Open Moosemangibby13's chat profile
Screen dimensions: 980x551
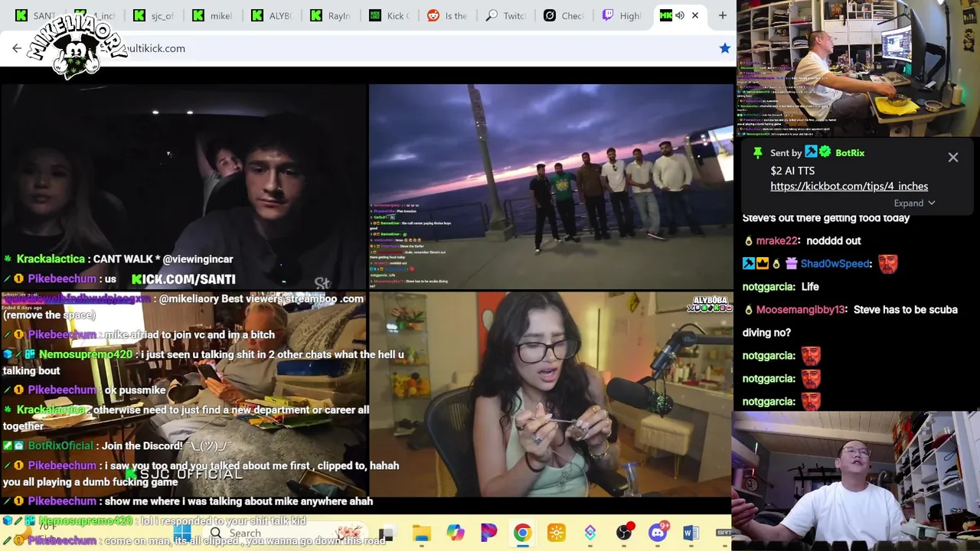(x=802, y=309)
